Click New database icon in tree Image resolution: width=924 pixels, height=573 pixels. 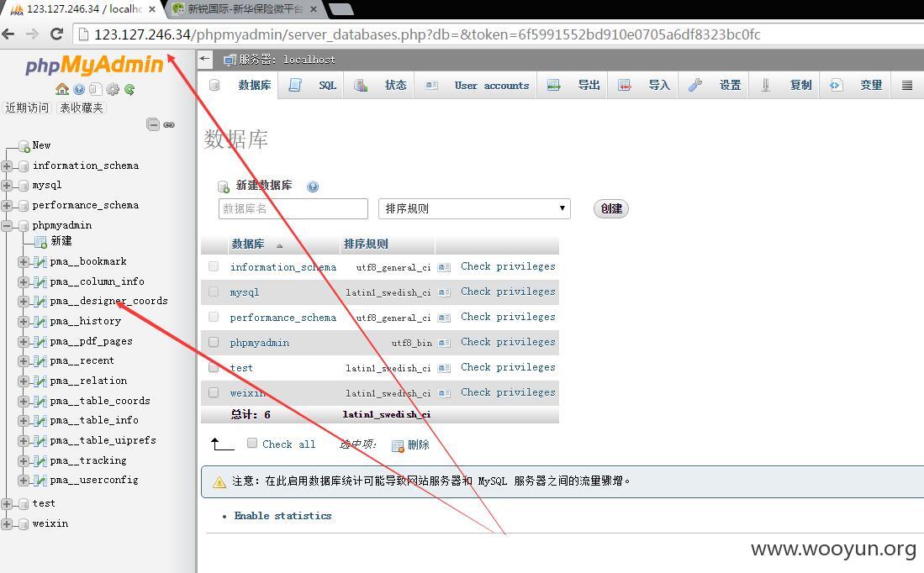click(x=24, y=146)
